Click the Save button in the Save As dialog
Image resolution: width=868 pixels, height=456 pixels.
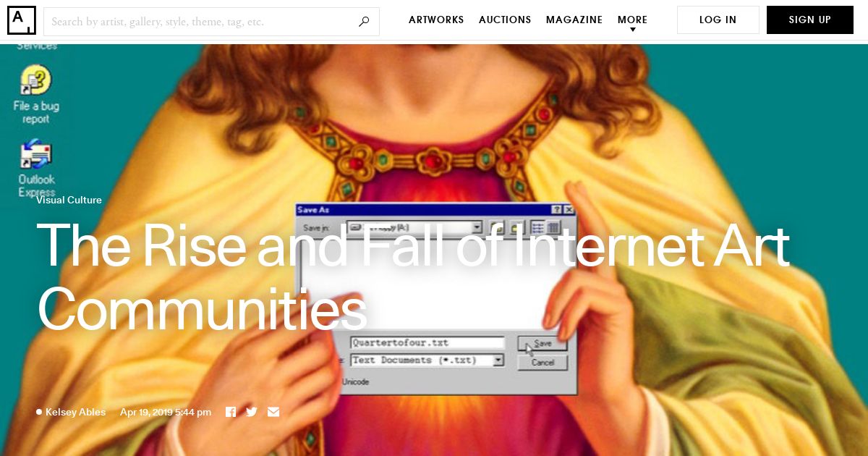coord(542,344)
